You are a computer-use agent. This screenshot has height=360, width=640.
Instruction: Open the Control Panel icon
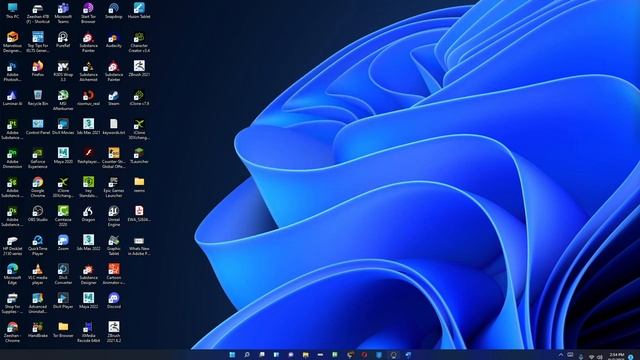38,127
